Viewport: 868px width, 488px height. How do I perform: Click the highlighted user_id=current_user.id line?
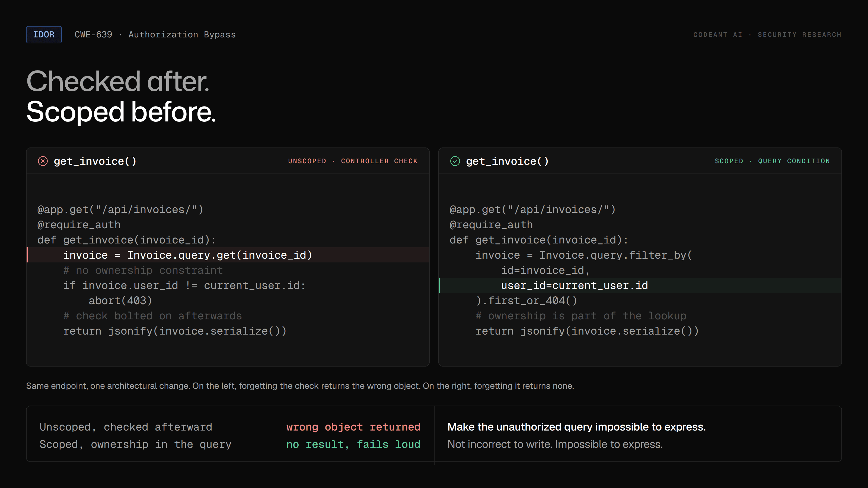(x=640, y=285)
